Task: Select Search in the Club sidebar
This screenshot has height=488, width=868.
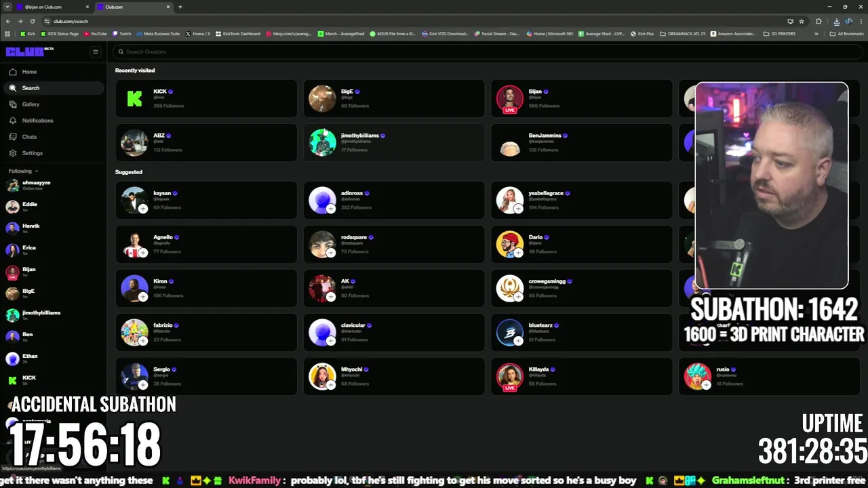Action: 52,88
